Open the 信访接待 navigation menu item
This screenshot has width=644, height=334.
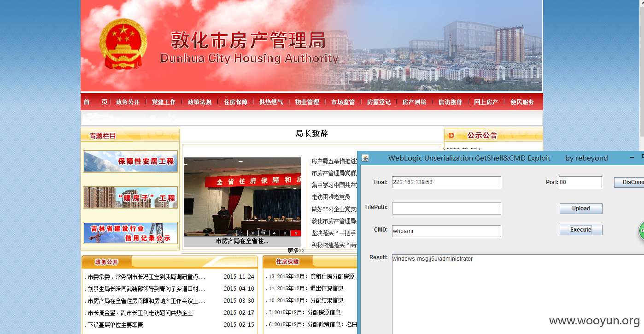coord(450,102)
